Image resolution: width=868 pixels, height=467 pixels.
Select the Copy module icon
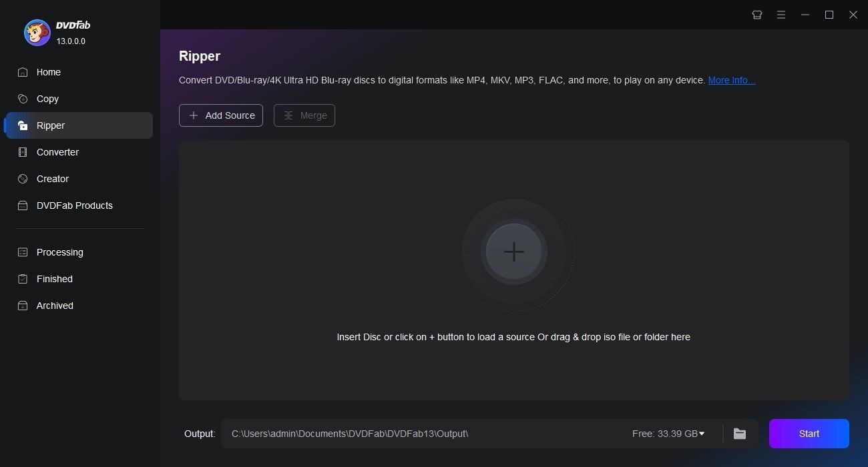point(23,99)
